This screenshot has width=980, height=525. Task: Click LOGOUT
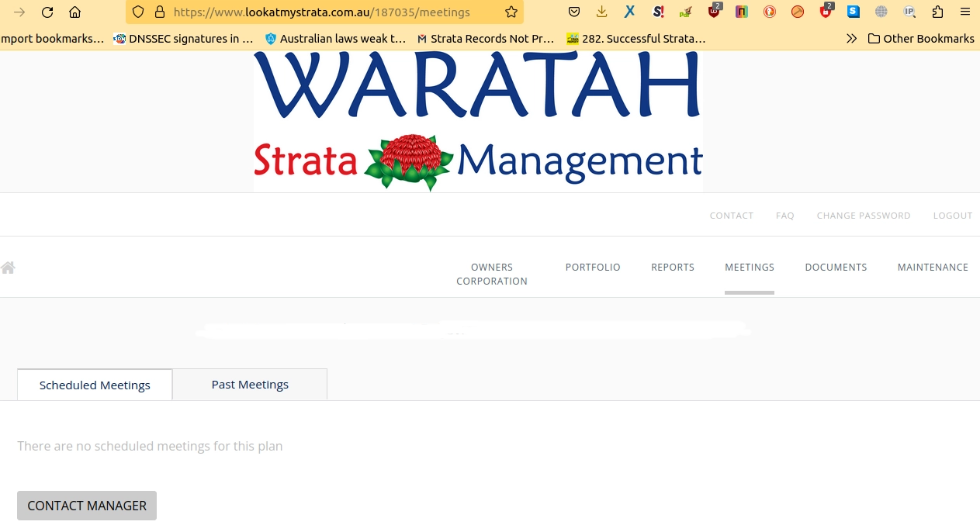click(953, 216)
